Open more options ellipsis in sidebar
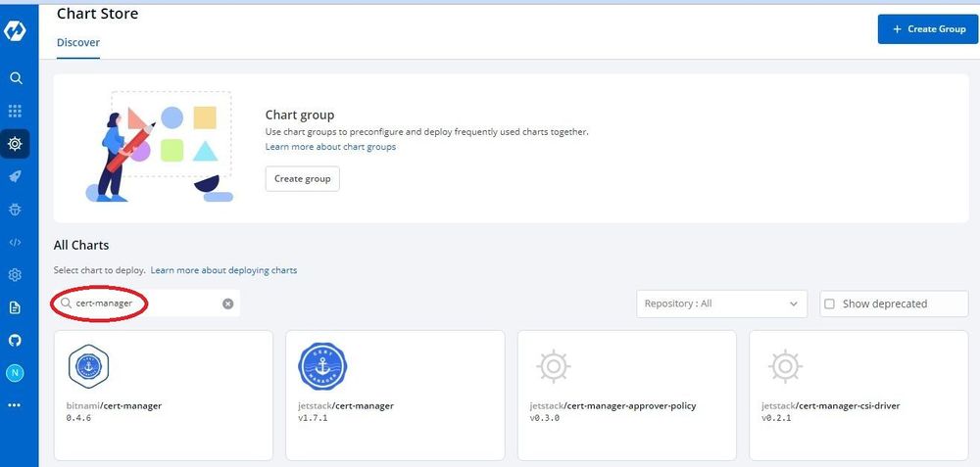980x467 pixels. (15, 405)
